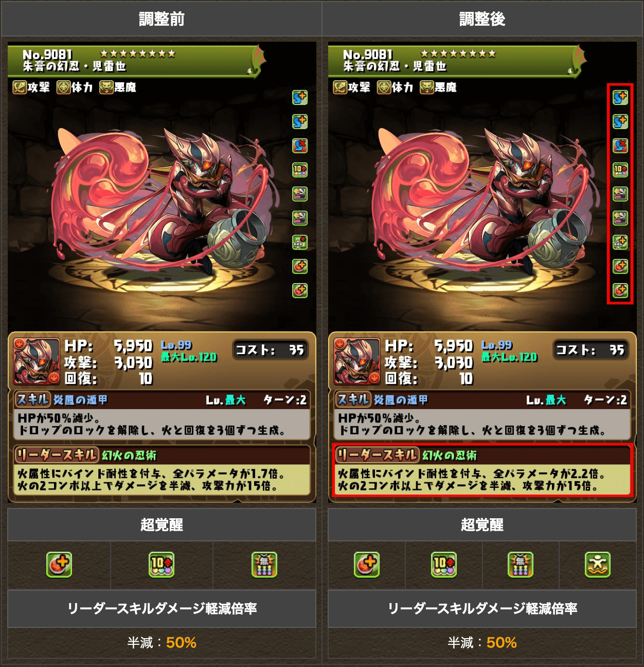
Task: Tap the 体力 type icon in the 調整後 card
Action: tap(384, 87)
